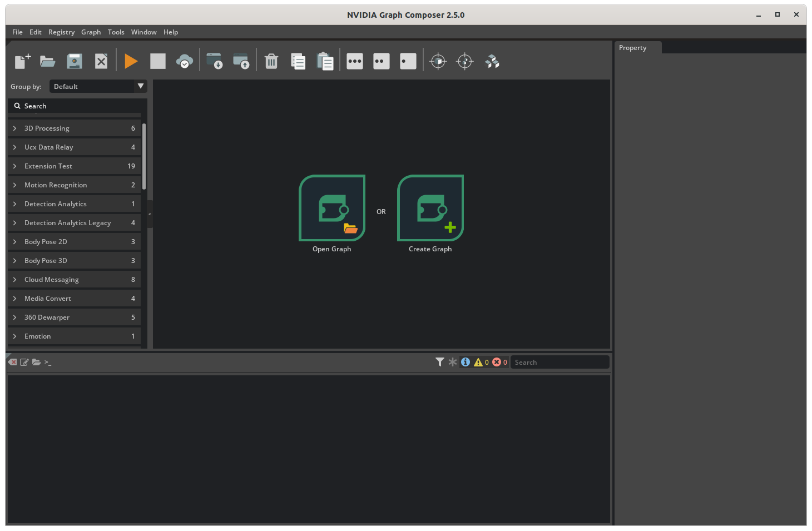Select the Media Convert row
This screenshot has width=812, height=531.
pos(75,299)
